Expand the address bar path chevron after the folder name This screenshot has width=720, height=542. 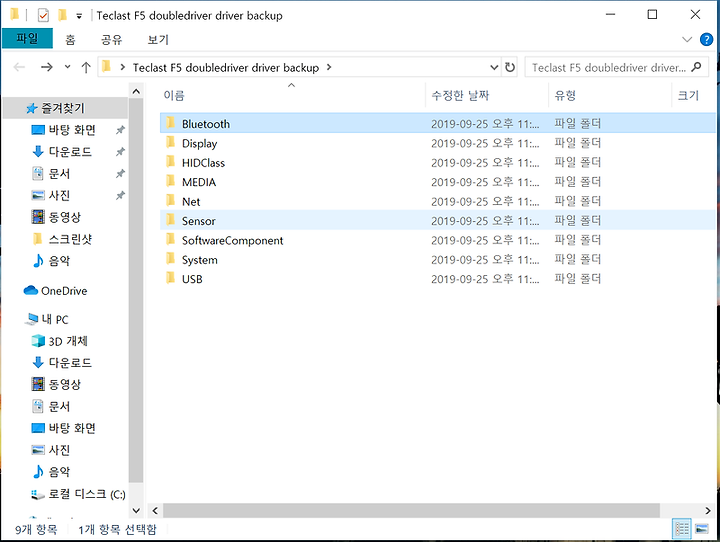tap(329, 67)
